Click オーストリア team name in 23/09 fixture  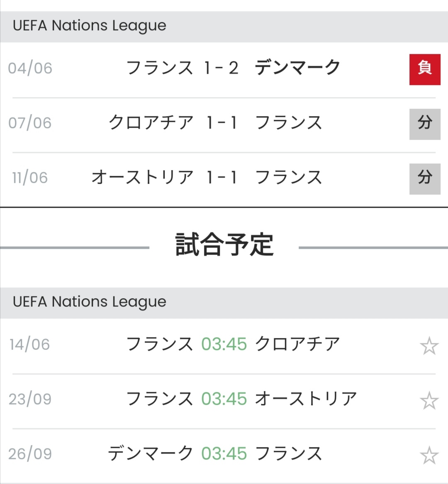(306, 399)
